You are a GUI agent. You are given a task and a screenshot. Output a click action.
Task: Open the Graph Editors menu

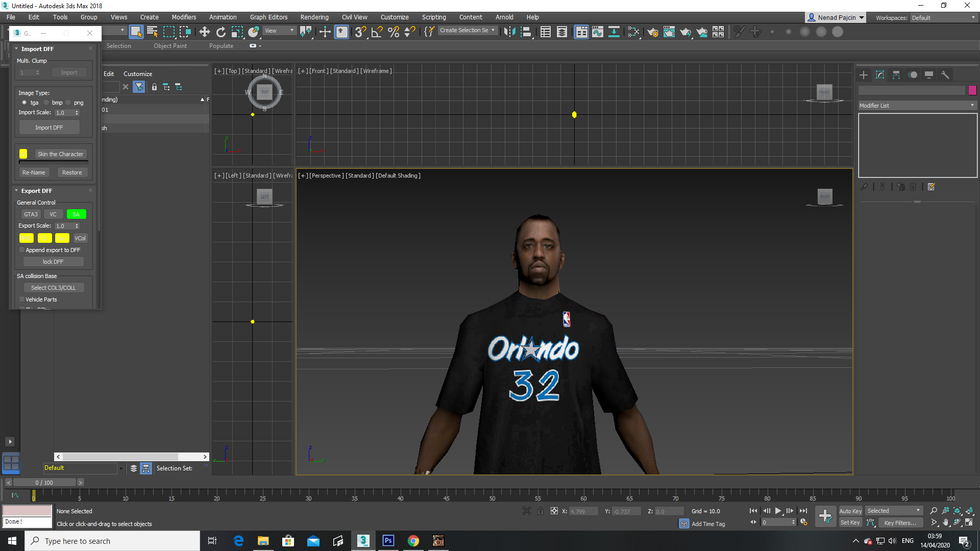point(268,17)
